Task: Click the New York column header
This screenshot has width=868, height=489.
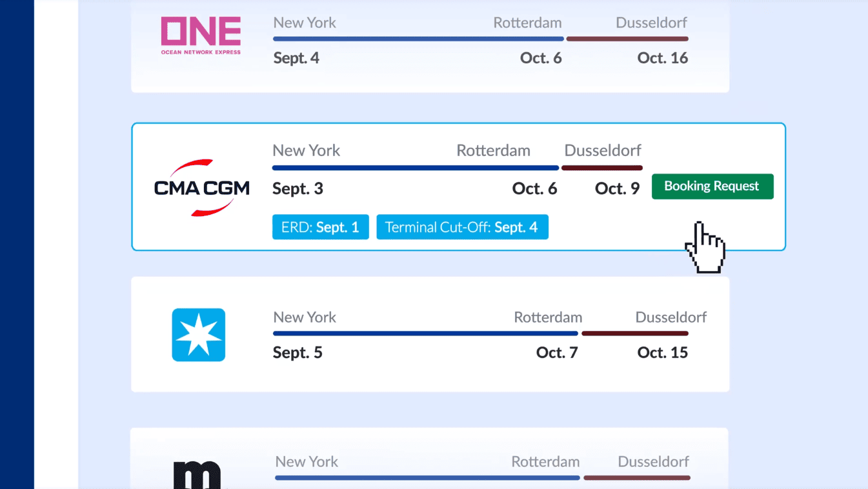Action: coord(306,150)
